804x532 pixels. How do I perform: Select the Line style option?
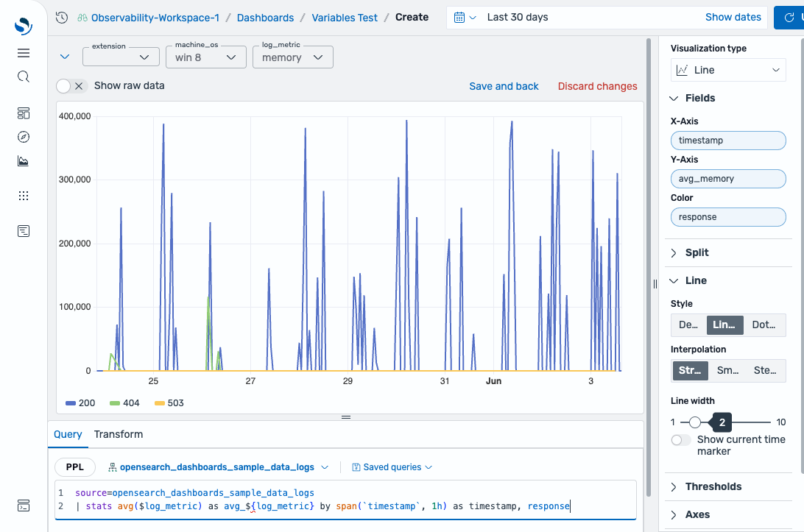point(724,325)
